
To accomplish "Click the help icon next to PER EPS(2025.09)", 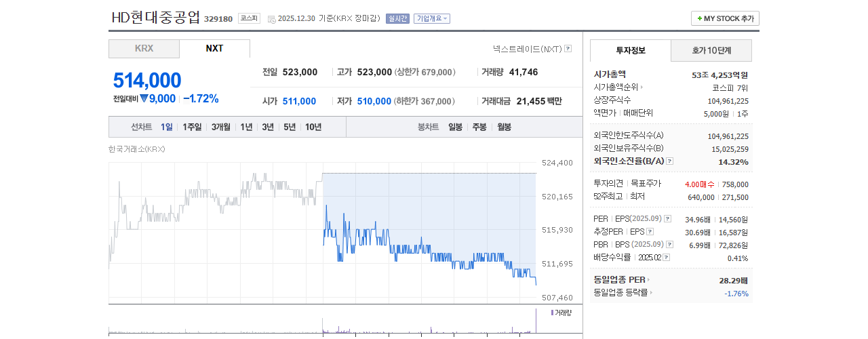I will (x=667, y=219).
